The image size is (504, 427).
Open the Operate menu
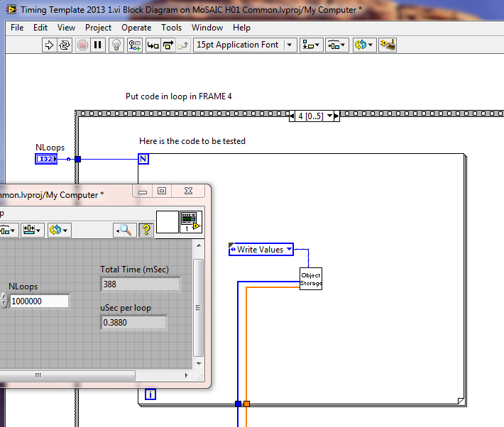(x=136, y=28)
